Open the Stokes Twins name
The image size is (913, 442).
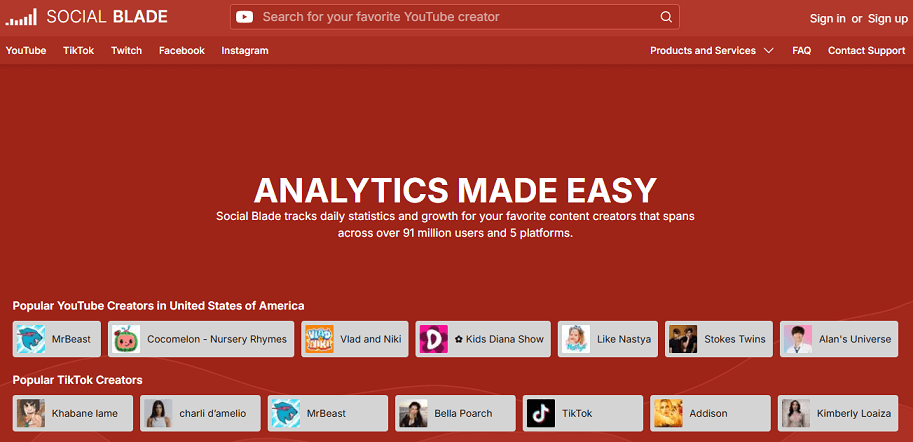tap(735, 339)
